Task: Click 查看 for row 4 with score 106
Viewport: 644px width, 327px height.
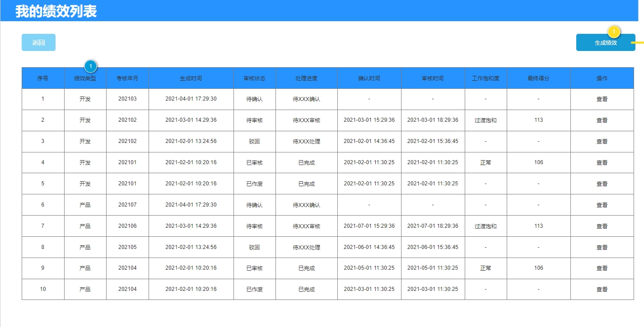Action: click(602, 163)
